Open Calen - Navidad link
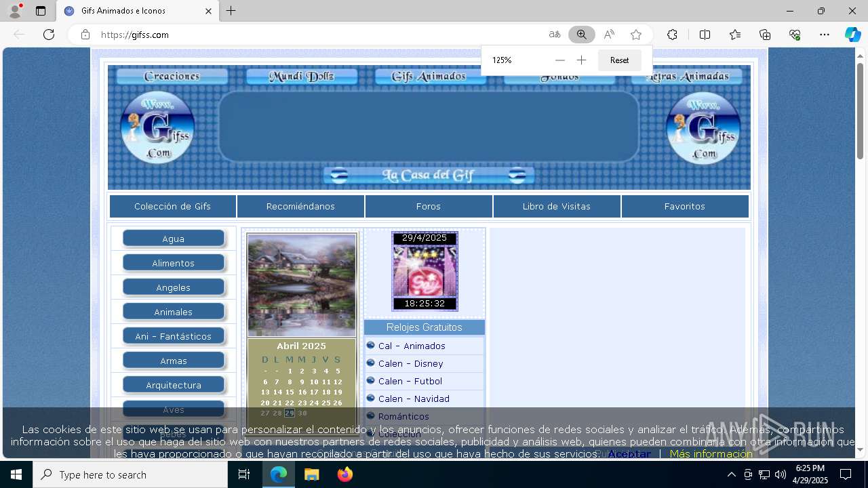Screen dimensions: 868x488 (414, 399)
